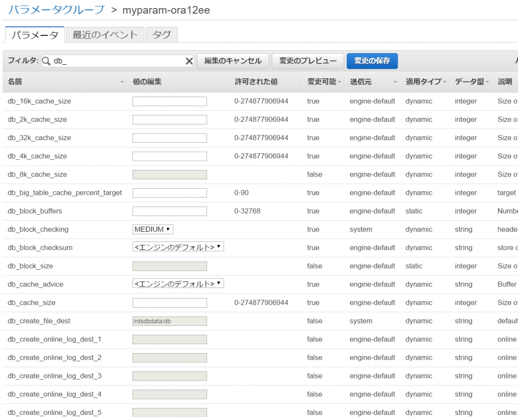Open db_block_checking MEDIUM dropdown
Screen dimensions: 518x420
click(153, 229)
